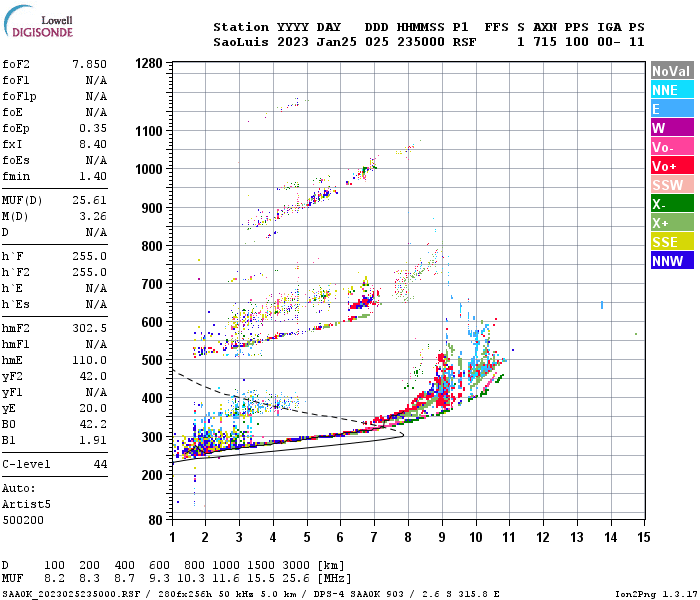
Task: Click the hmF2 value 302.5
Action: click(89, 329)
